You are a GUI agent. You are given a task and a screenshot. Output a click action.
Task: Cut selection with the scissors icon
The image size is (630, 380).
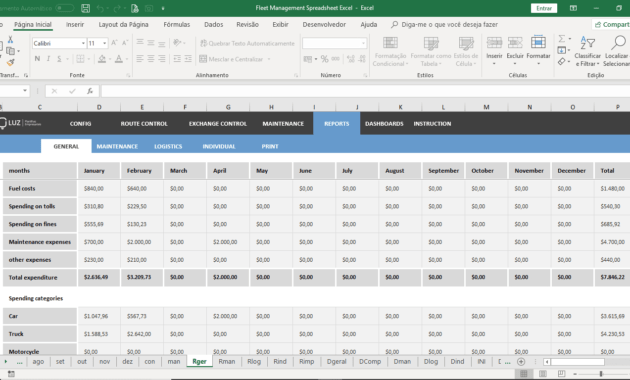click(x=10, y=39)
